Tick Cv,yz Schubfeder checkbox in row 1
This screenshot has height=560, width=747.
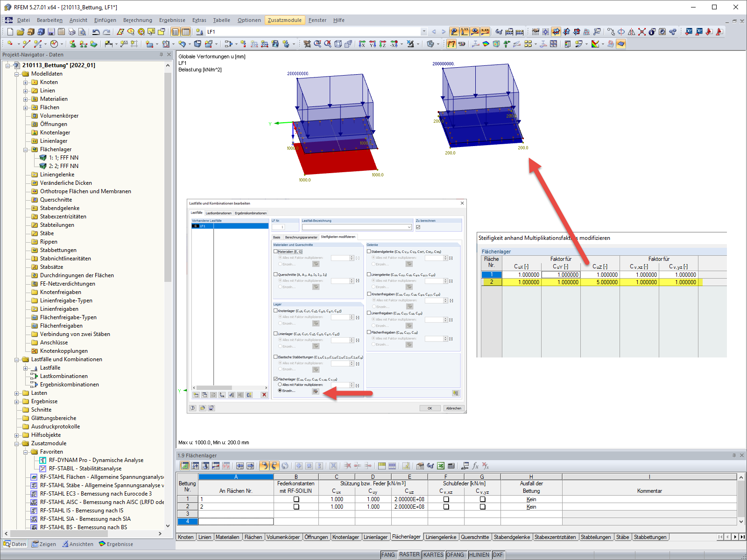coord(482,499)
